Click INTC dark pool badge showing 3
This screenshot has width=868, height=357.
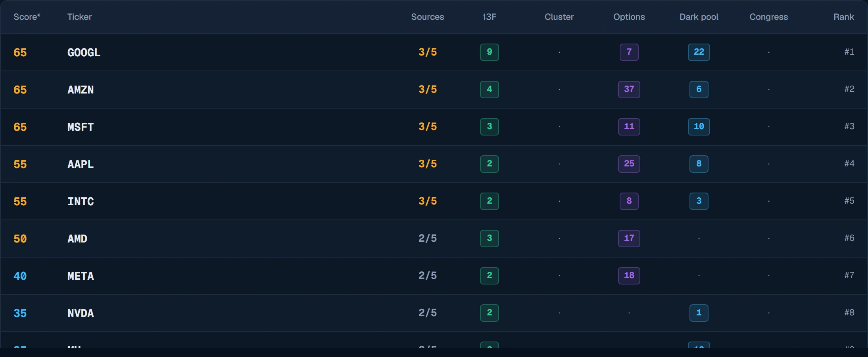coord(699,201)
